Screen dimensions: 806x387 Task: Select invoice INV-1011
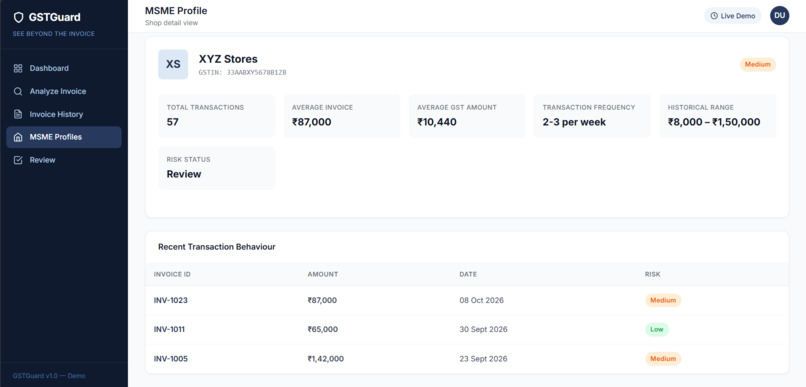[169, 329]
